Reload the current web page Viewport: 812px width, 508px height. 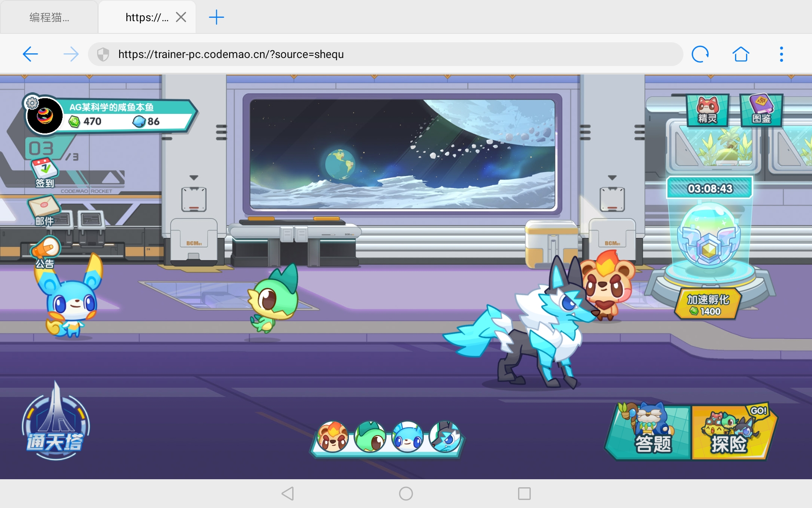pos(700,54)
